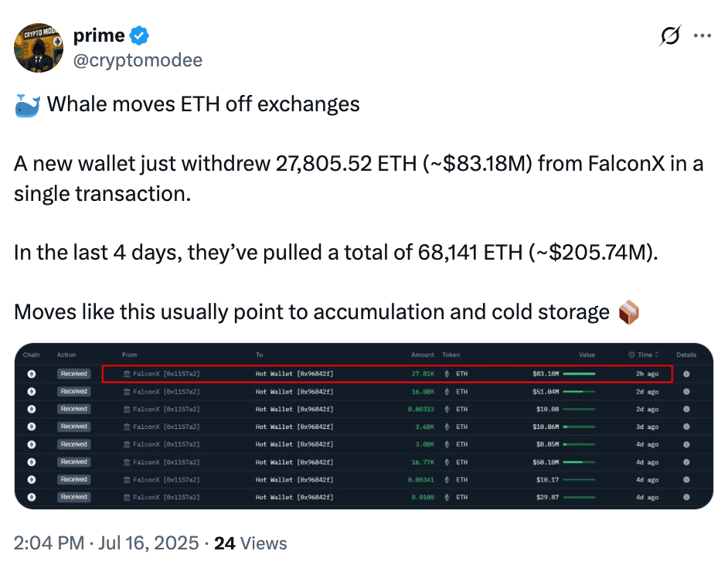Click details icon for the $29.87 row
Screen dimensions: 728x561
(x=686, y=497)
